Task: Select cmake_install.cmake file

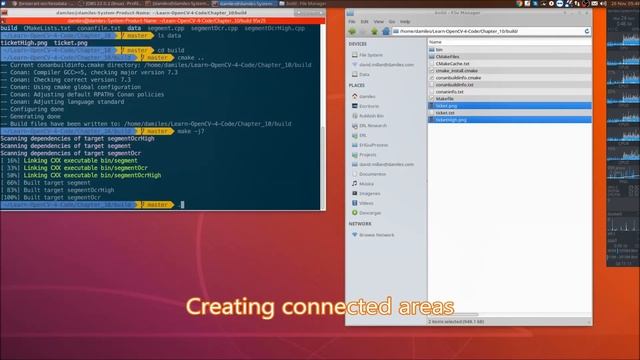Action: click(x=509, y=71)
